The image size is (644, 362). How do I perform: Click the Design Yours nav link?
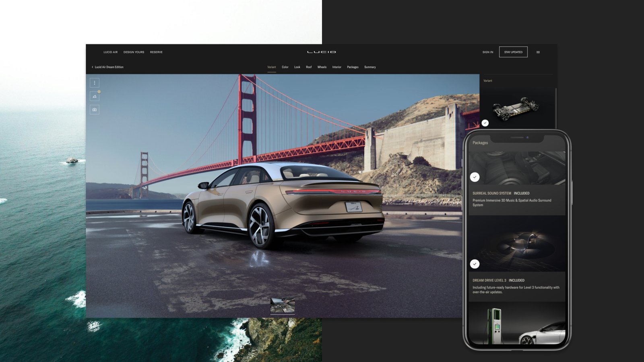[134, 52]
